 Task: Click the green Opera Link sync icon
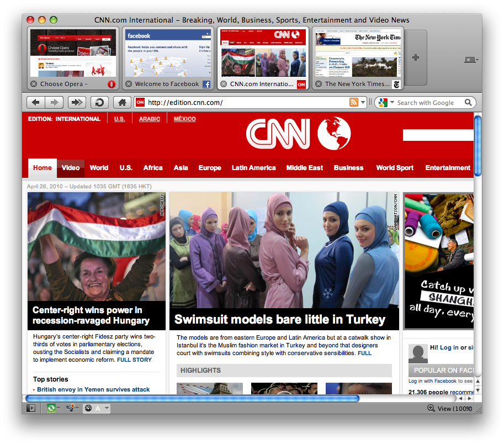coord(50,408)
